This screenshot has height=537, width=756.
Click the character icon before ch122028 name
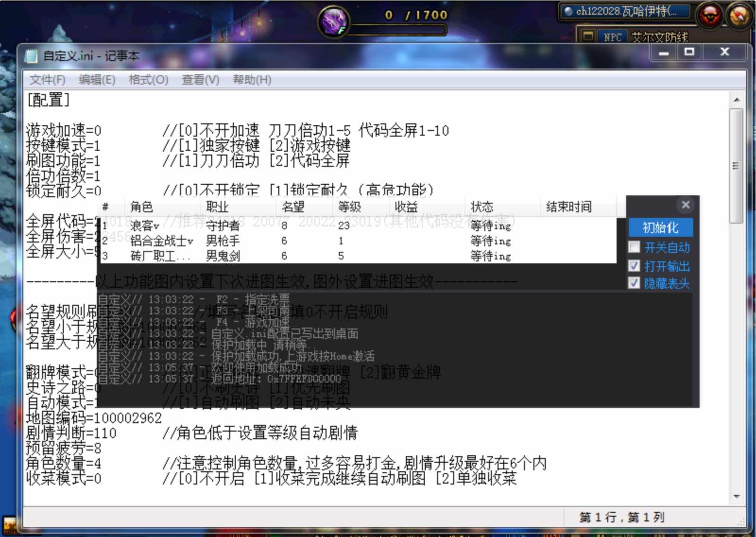pyautogui.click(x=568, y=11)
